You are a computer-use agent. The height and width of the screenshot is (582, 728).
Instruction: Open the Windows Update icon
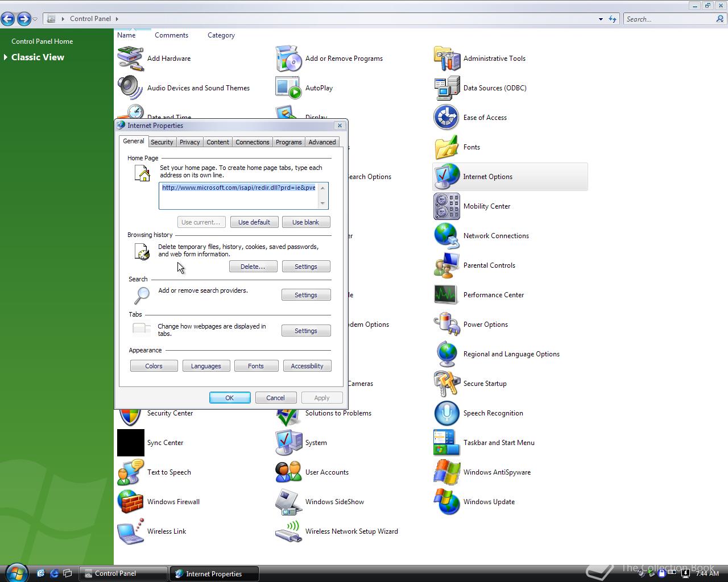pyautogui.click(x=446, y=502)
